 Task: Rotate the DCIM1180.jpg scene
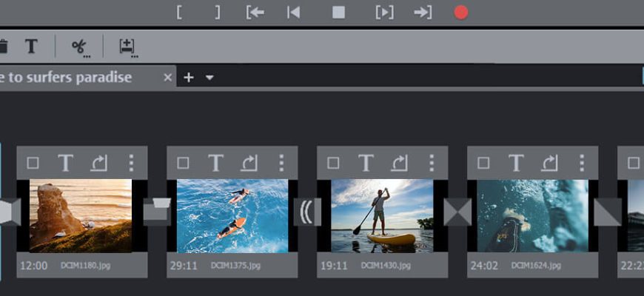pyautogui.click(x=98, y=163)
